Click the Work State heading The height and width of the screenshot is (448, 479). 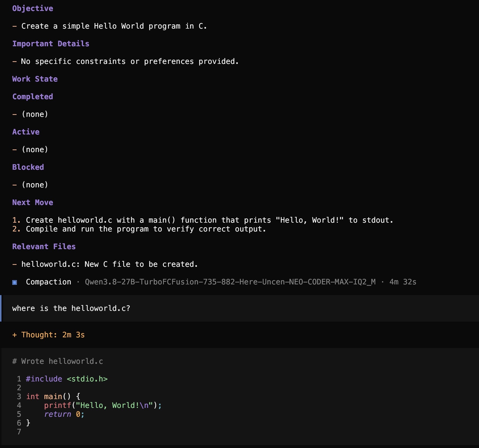click(x=35, y=79)
